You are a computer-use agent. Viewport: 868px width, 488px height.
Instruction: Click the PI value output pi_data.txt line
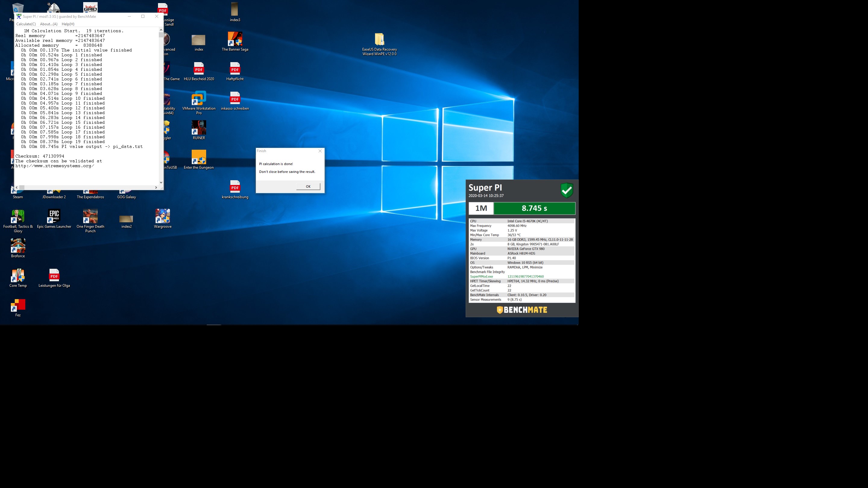point(82,146)
